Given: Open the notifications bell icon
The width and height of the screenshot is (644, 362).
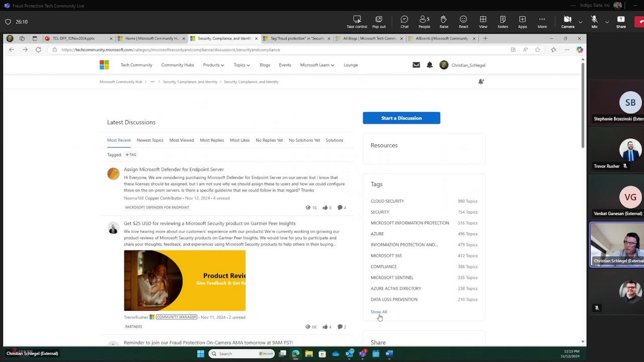Looking at the screenshot, I should (430, 65).
